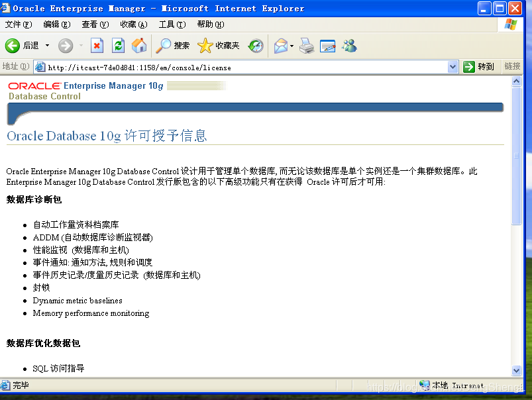Close the Internet Explorer window
532x400 pixels.
click(x=515, y=8)
